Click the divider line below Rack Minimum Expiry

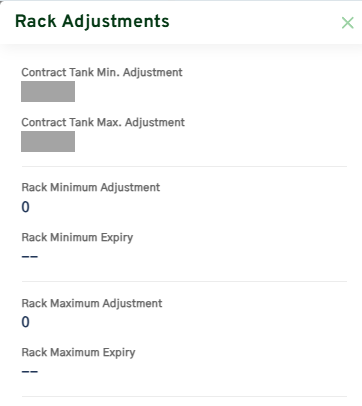tap(184, 281)
